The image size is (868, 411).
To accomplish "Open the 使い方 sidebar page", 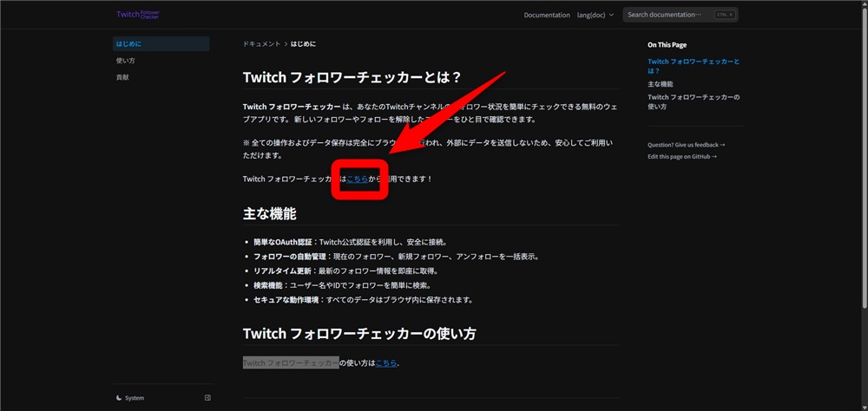I will [125, 61].
